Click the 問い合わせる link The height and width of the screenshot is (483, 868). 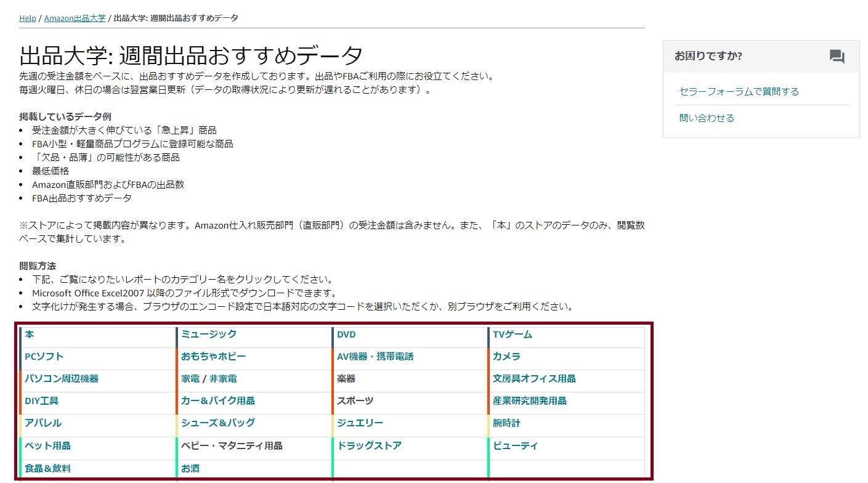(707, 118)
